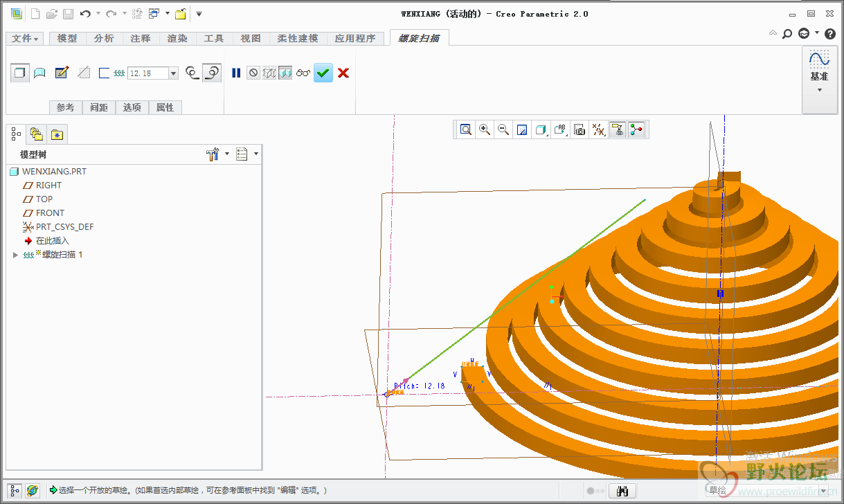Toggle Remove Material option
The width and height of the screenshot is (844, 504).
(x=84, y=73)
